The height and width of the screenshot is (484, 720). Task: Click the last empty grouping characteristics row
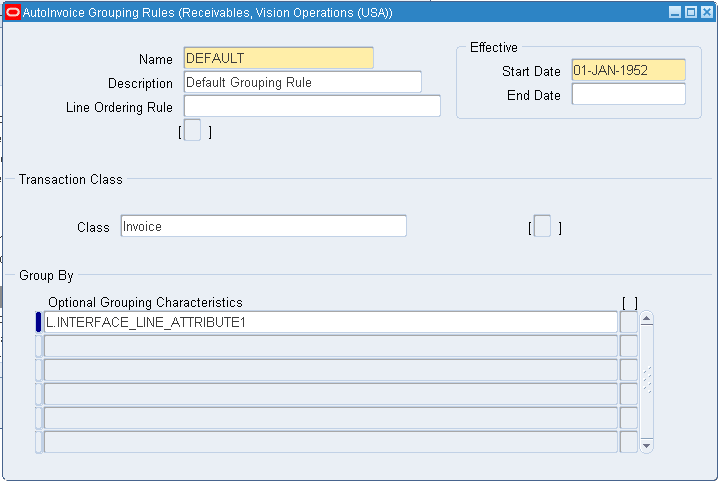coord(330,442)
